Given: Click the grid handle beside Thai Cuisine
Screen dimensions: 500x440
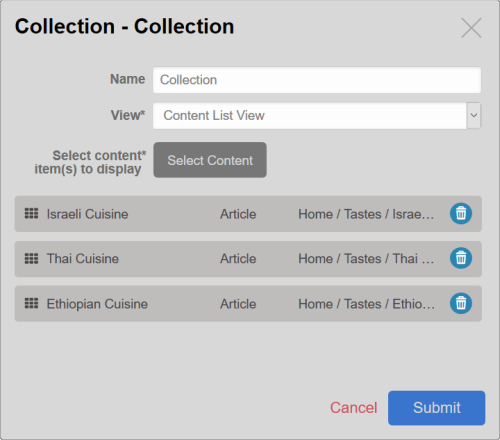Looking at the screenshot, I should (x=31, y=258).
